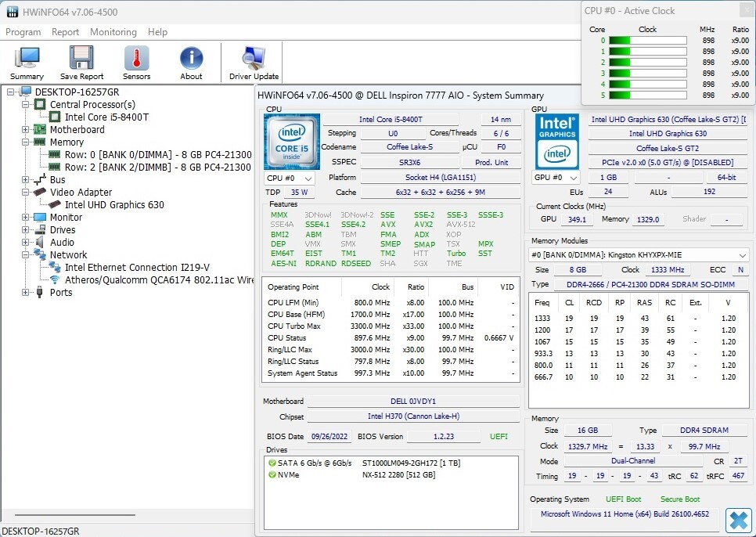Click the Core 0 clock bar
The image size is (756, 537).
pos(648,41)
